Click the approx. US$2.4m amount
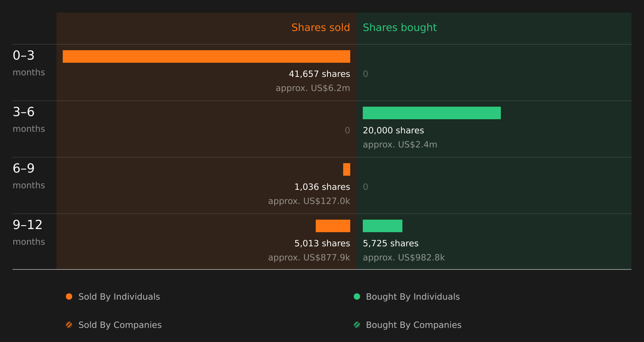This screenshot has height=342, width=644. tap(400, 145)
